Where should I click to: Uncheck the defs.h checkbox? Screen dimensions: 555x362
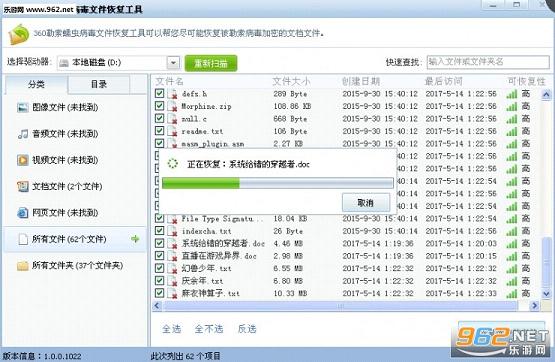[159, 93]
